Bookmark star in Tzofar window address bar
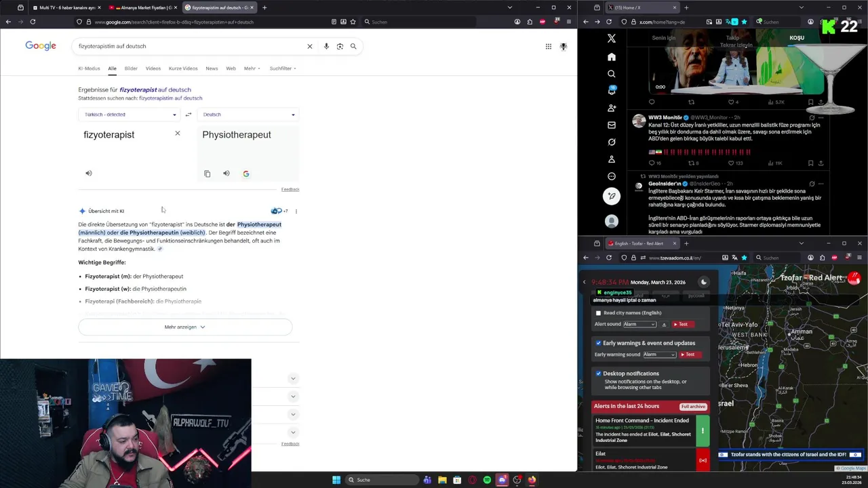868x488 pixels. [x=744, y=258]
